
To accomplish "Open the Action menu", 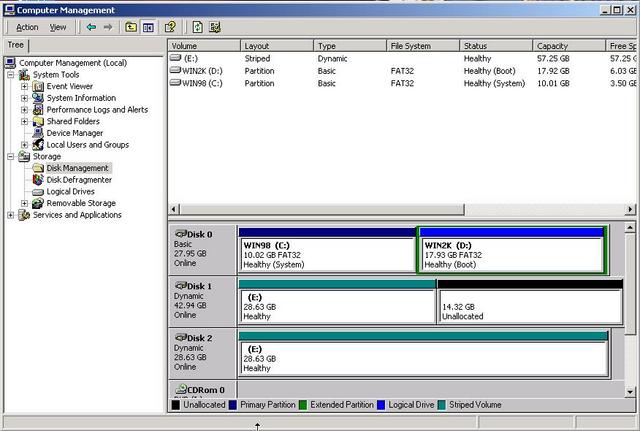I will 27,27.
